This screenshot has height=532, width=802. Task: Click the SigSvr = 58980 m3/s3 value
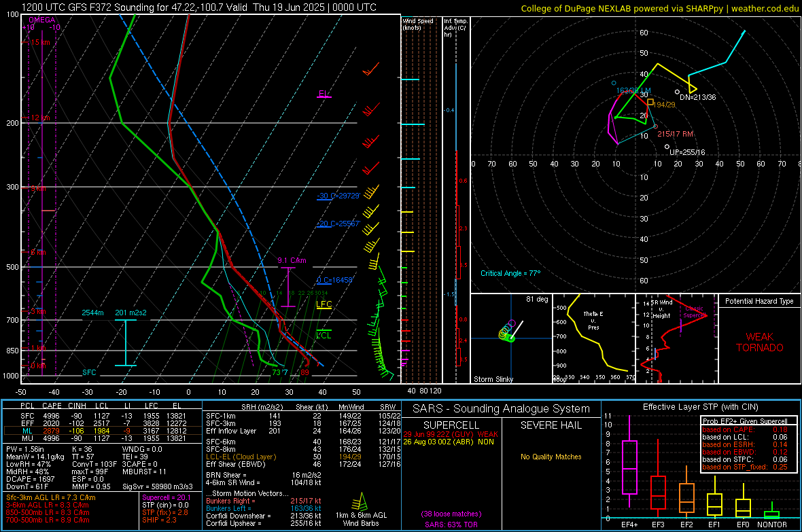point(158,486)
